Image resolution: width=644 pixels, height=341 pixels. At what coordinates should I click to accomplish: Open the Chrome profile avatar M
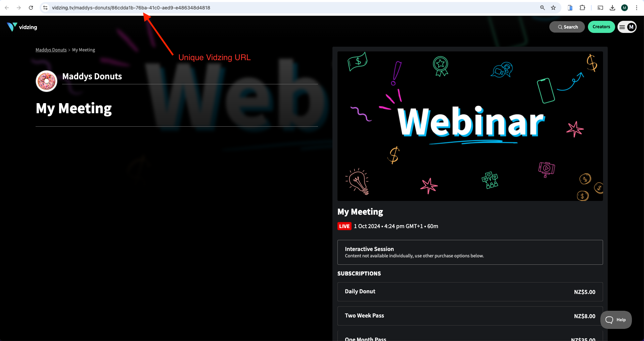(x=625, y=8)
